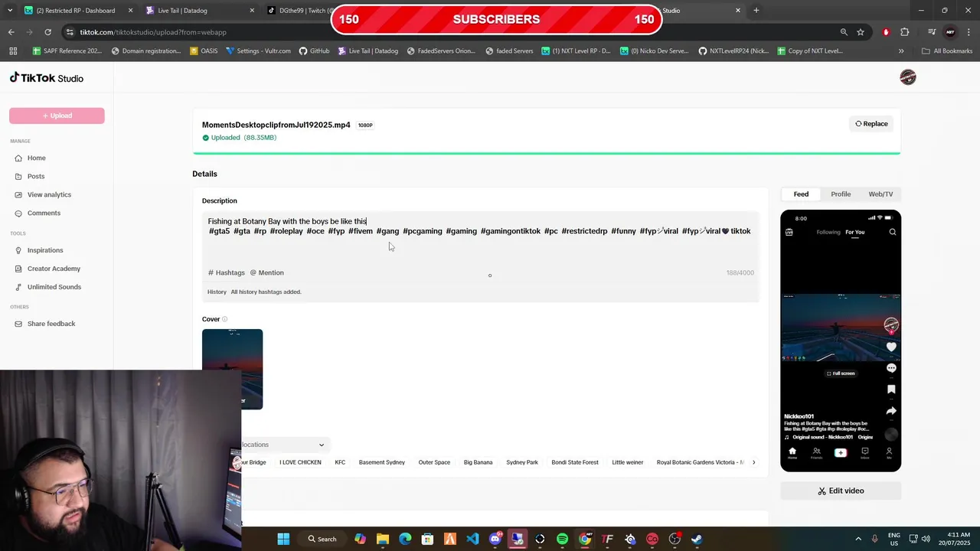
Task: Click the comment bubble icon in preview
Action: click(891, 368)
